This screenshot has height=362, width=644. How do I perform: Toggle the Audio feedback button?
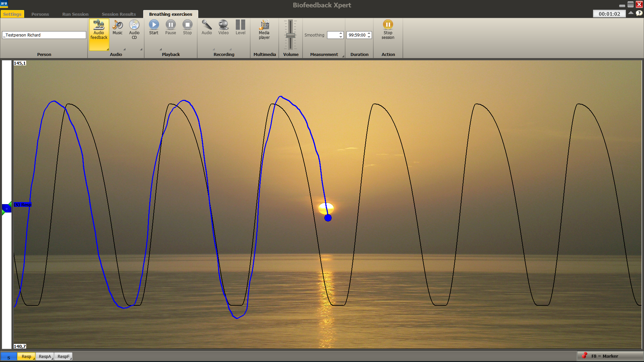pyautogui.click(x=99, y=30)
